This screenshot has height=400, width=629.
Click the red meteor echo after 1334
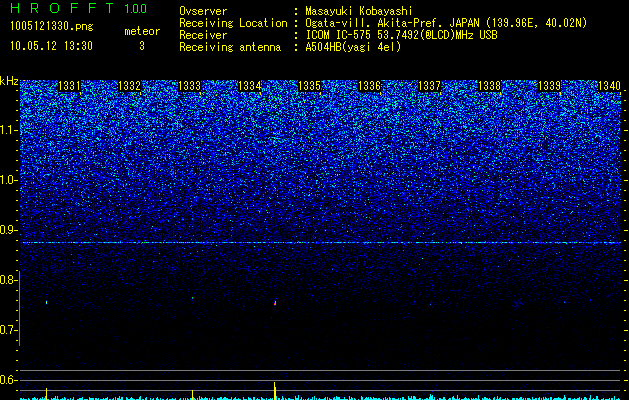(x=275, y=303)
